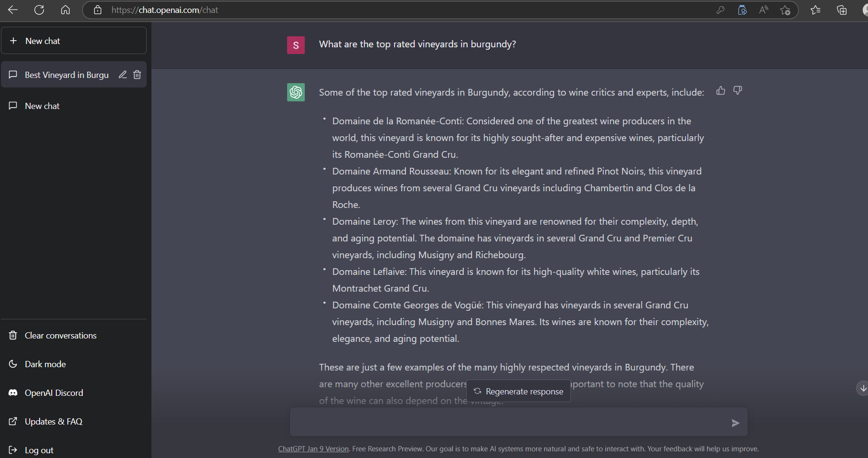
Task: Delete the Best Vineyard chat with trash icon
Action: 137,75
